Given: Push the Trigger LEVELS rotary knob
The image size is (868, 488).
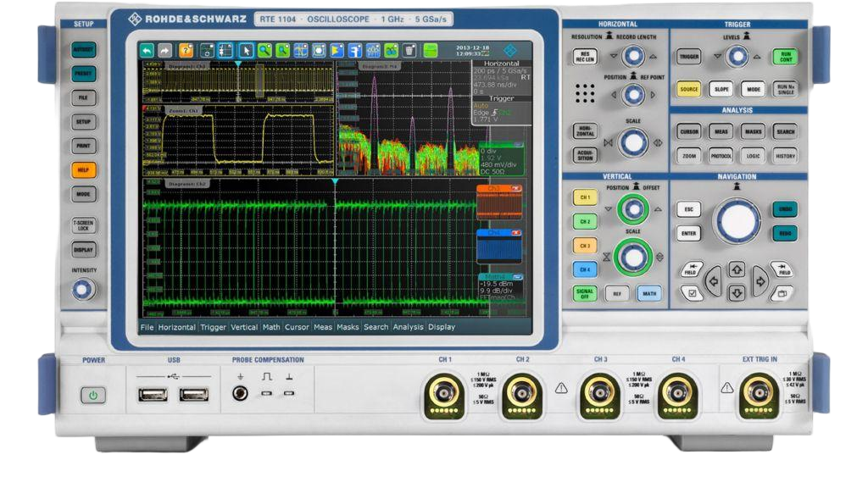Looking at the screenshot, I should coord(737,57).
